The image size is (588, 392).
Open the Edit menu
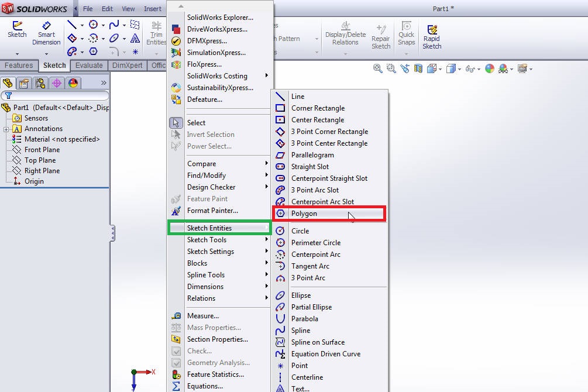pyautogui.click(x=107, y=9)
